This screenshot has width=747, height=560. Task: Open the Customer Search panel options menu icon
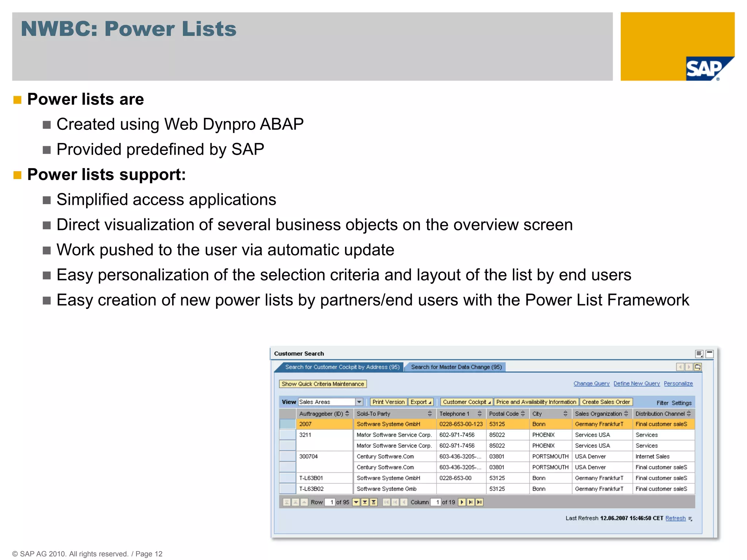[699, 354]
